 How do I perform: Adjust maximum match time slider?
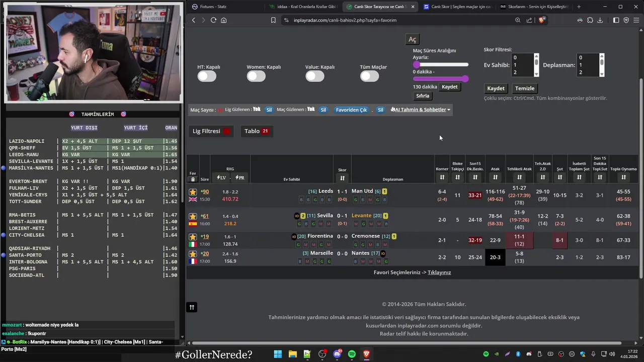click(x=465, y=78)
